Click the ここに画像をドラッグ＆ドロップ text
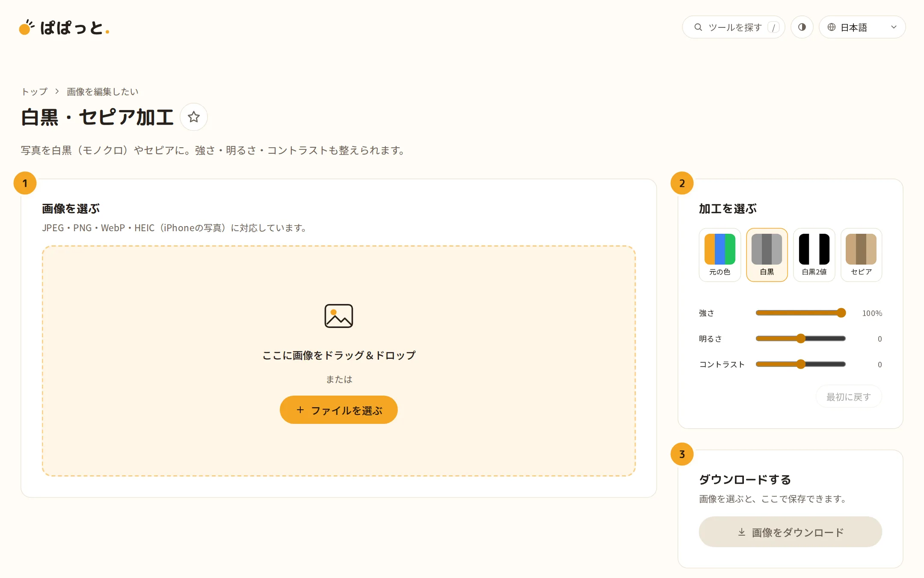 338,355
